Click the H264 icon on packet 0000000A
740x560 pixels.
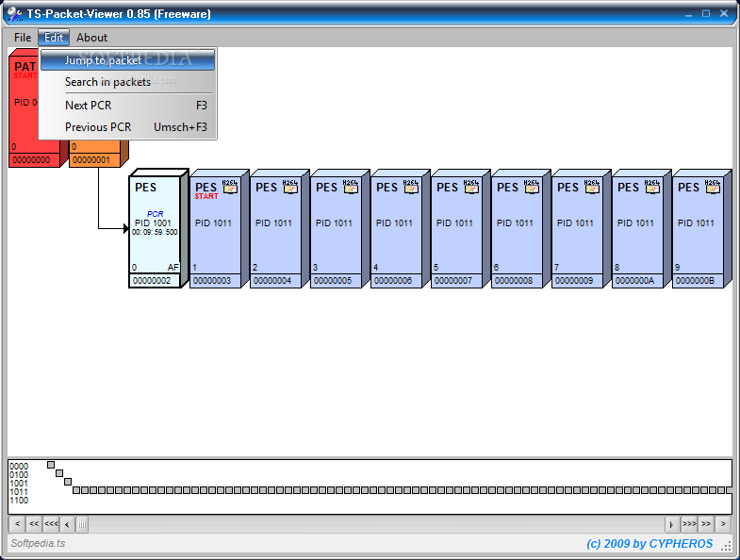coord(652,187)
